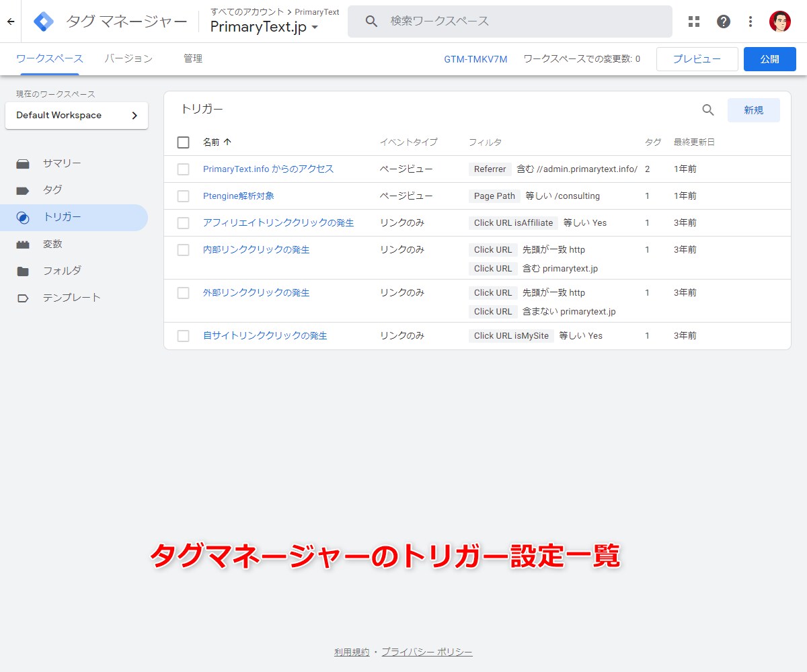This screenshot has width=807, height=672.
Task: Click the Tag Manager logo icon
Action: (44, 22)
